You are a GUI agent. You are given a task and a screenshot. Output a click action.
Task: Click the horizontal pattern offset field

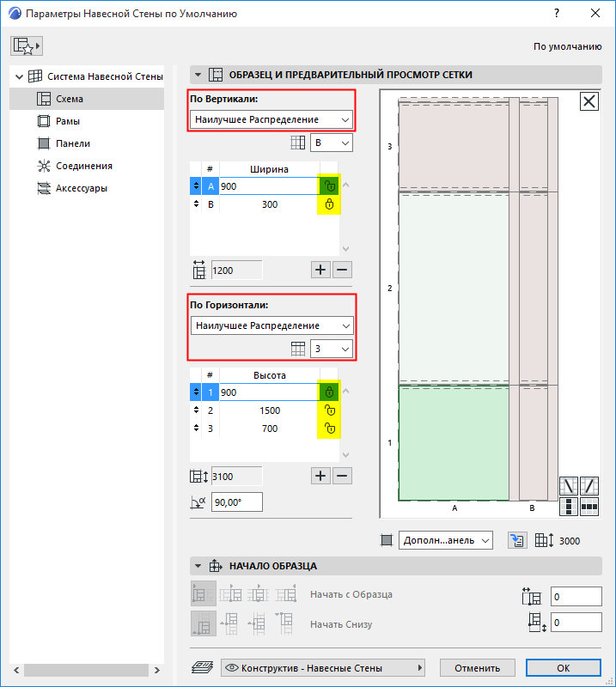(x=576, y=597)
